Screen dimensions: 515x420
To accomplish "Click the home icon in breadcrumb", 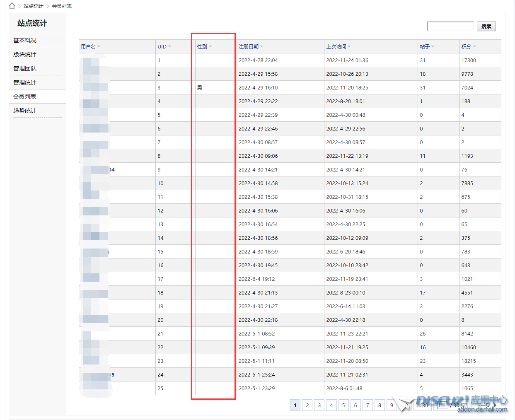I will click(12, 6).
